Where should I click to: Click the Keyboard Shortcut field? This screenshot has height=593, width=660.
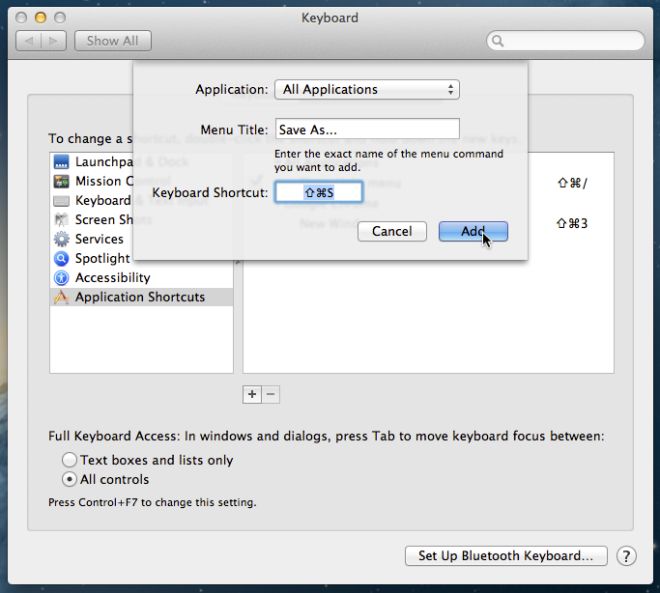319,192
